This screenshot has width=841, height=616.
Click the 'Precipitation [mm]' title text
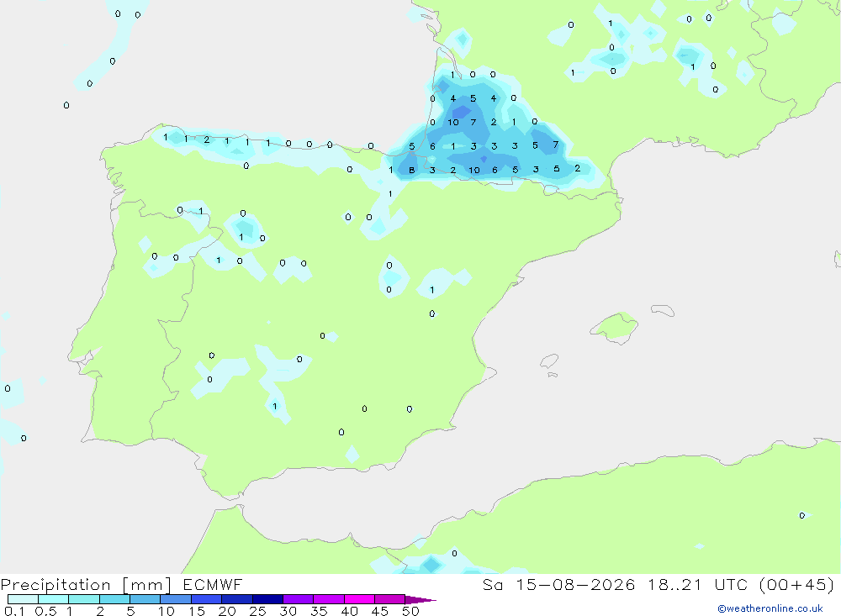tap(86, 585)
